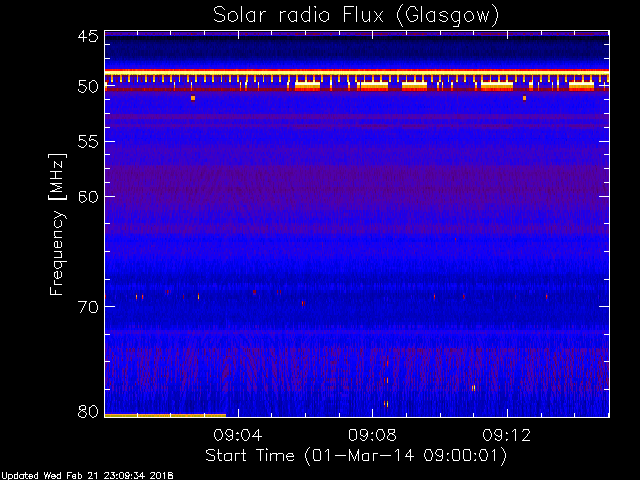Click the 55 MHz frequency tick label
Screen dimensions: 640x480
[x=88, y=142]
